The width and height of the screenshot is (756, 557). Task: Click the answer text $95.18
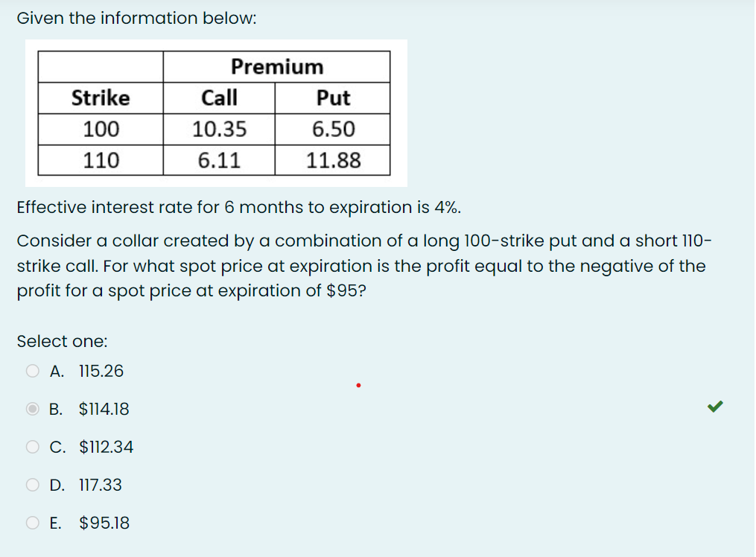[104, 523]
